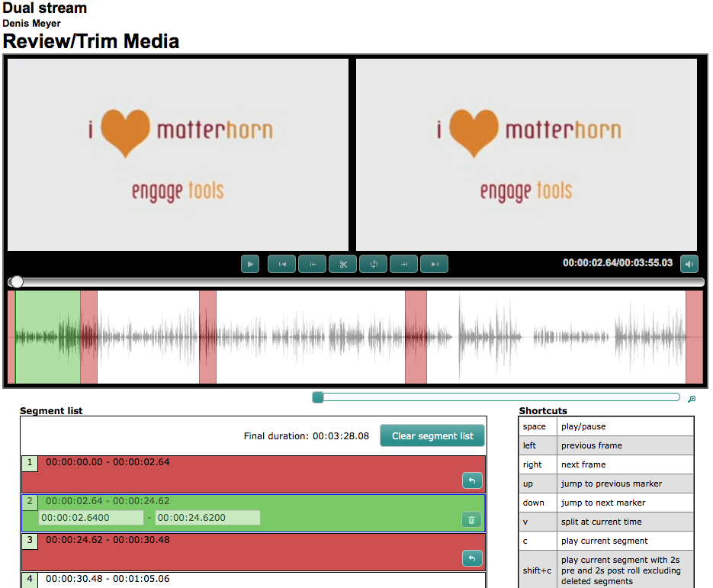
Task: Restore segment 3 with its undo arrow icon
Action: pyautogui.click(x=472, y=558)
